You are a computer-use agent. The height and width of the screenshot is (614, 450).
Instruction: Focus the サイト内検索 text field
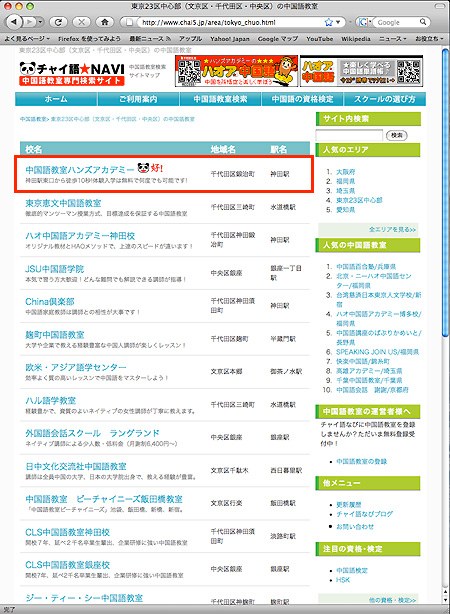point(349,135)
